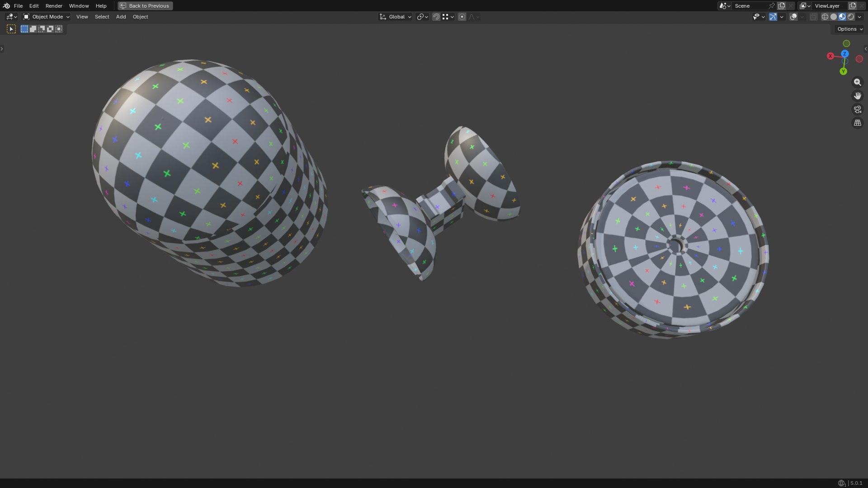
Task: Open the viewport View menu
Action: pyautogui.click(x=82, y=17)
